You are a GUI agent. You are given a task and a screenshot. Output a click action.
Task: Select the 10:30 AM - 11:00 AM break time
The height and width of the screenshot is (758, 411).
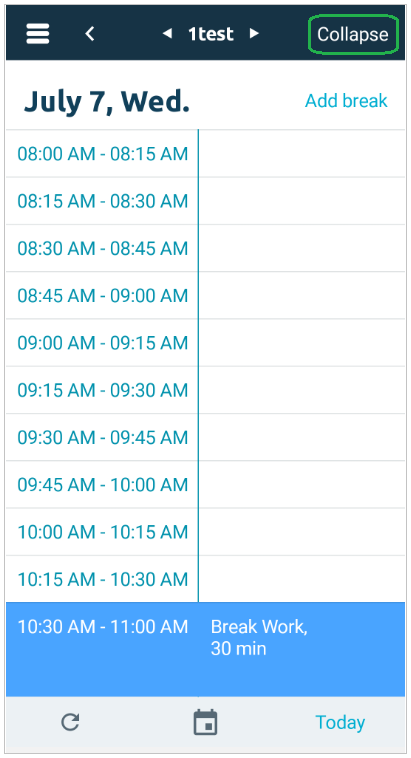coord(103,627)
